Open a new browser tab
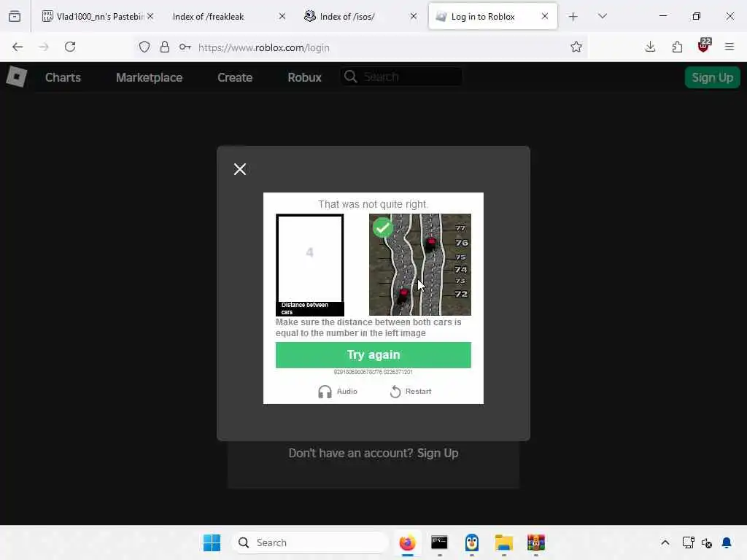This screenshot has height=560, width=747. click(x=573, y=17)
